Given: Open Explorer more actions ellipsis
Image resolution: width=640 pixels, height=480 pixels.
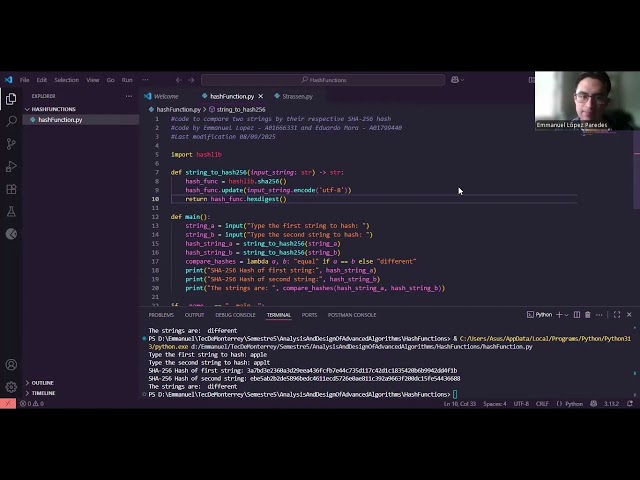Looking at the screenshot, I should [129, 96].
